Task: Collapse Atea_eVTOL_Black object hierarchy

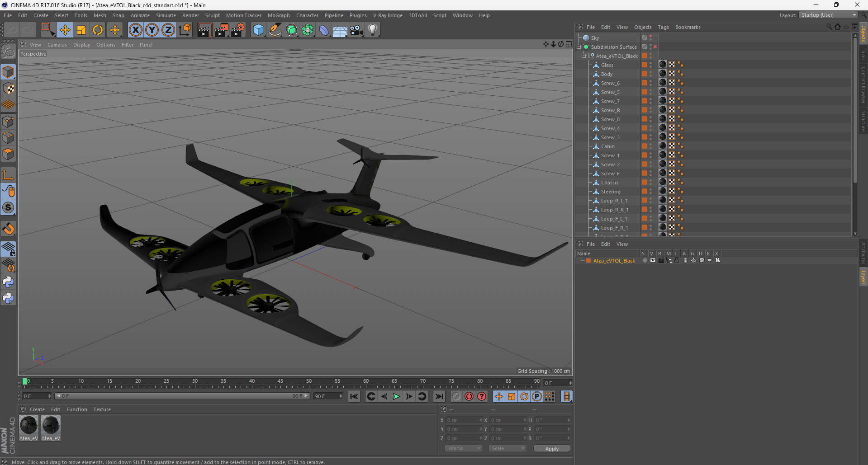Action: point(584,56)
